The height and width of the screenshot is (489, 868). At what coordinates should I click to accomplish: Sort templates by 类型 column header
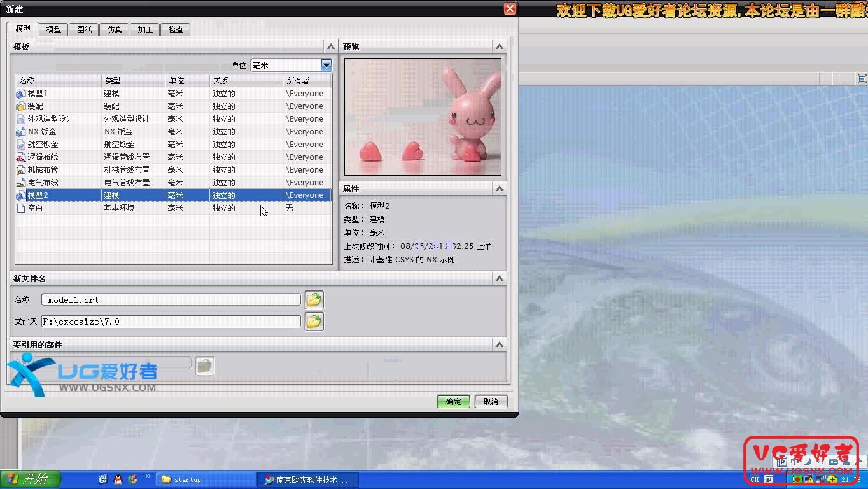134,81
